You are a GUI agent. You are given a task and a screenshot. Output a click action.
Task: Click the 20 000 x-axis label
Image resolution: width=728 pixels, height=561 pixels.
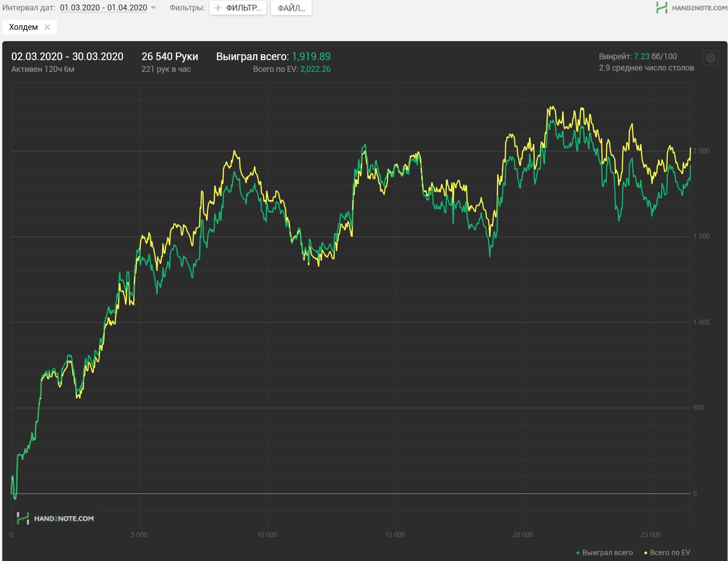[x=523, y=535]
